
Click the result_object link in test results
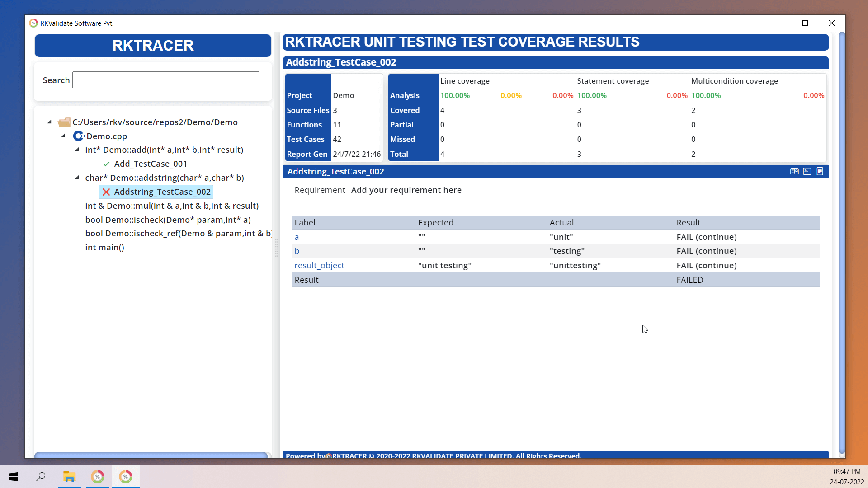[x=319, y=264]
